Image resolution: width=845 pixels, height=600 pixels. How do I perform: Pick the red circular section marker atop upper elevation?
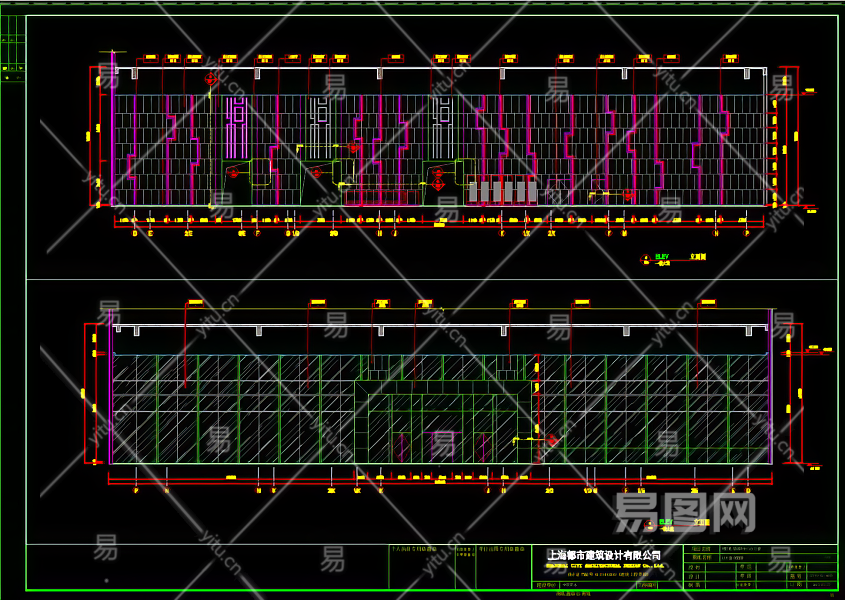[x=211, y=79]
